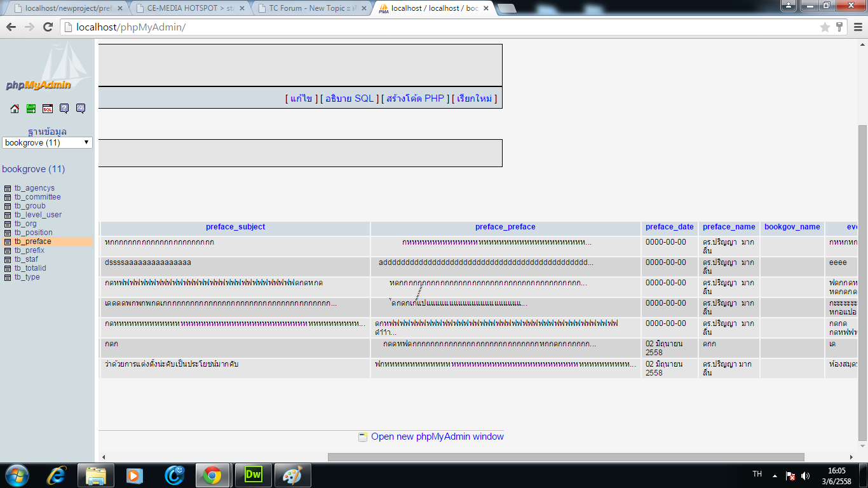Click the table icon beside tb_type
This screenshot has height=488, width=868.
[x=8, y=278]
